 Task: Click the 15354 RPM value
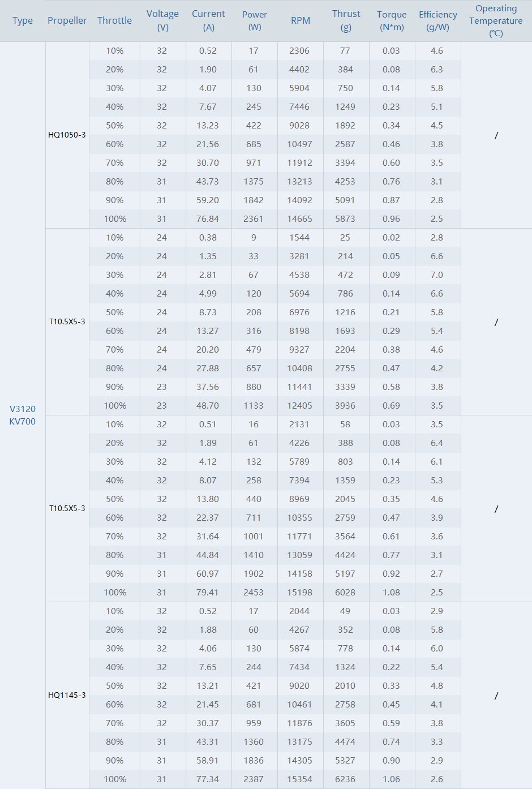pyautogui.click(x=299, y=779)
